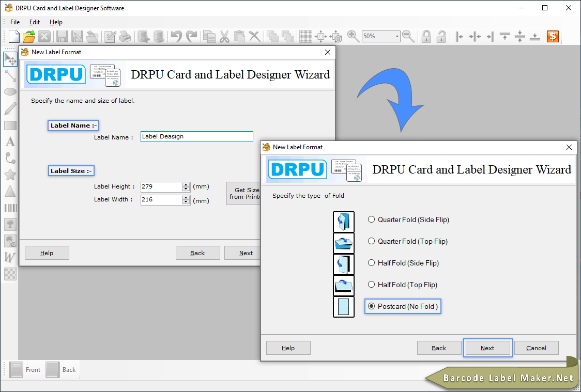Screen dimensions: 581x392
Task: Click the Label Width value field
Action: tap(162, 200)
